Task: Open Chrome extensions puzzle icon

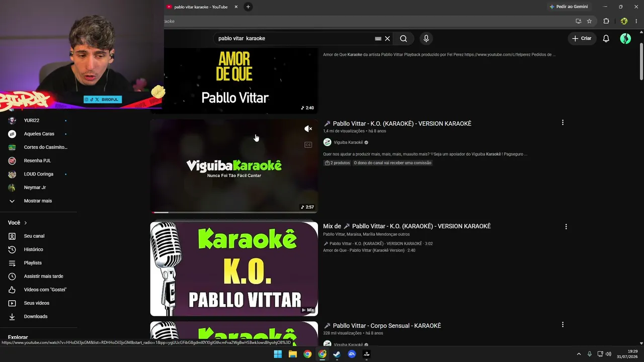Action: tap(606, 21)
